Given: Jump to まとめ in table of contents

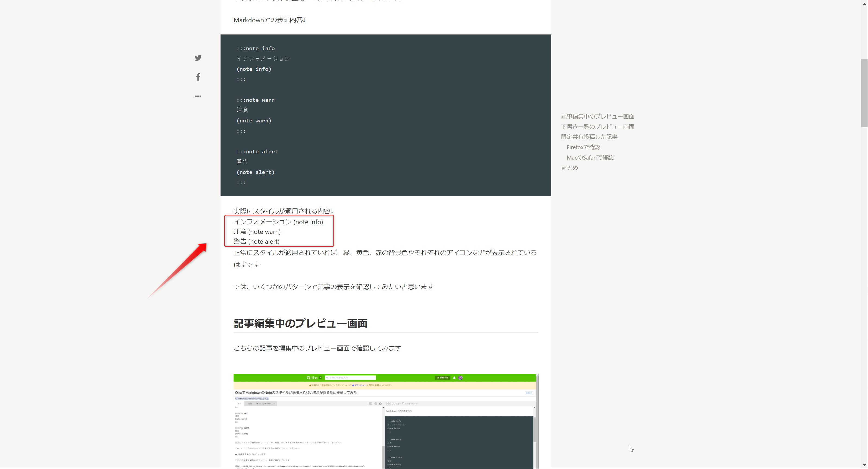Looking at the screenshot, I should point(569,168).
